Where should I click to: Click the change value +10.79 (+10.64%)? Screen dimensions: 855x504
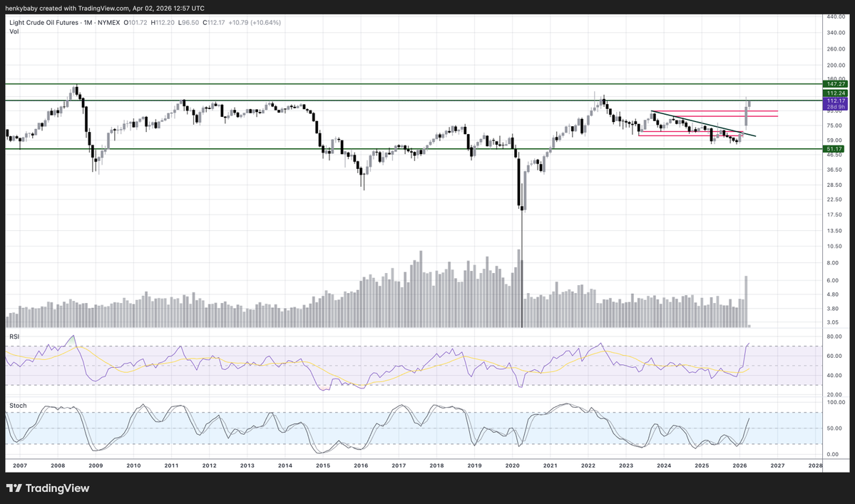coord(255,23)
